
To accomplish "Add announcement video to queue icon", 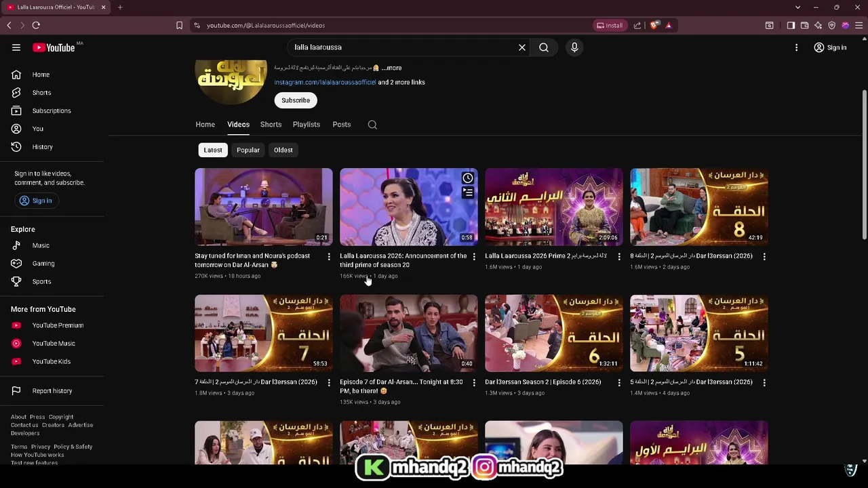I will point(468,192).
